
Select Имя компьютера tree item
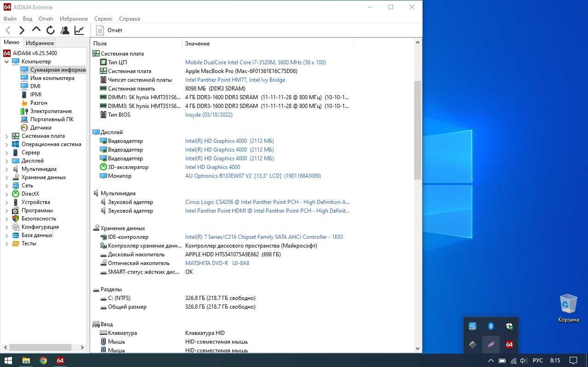(52, 78)
